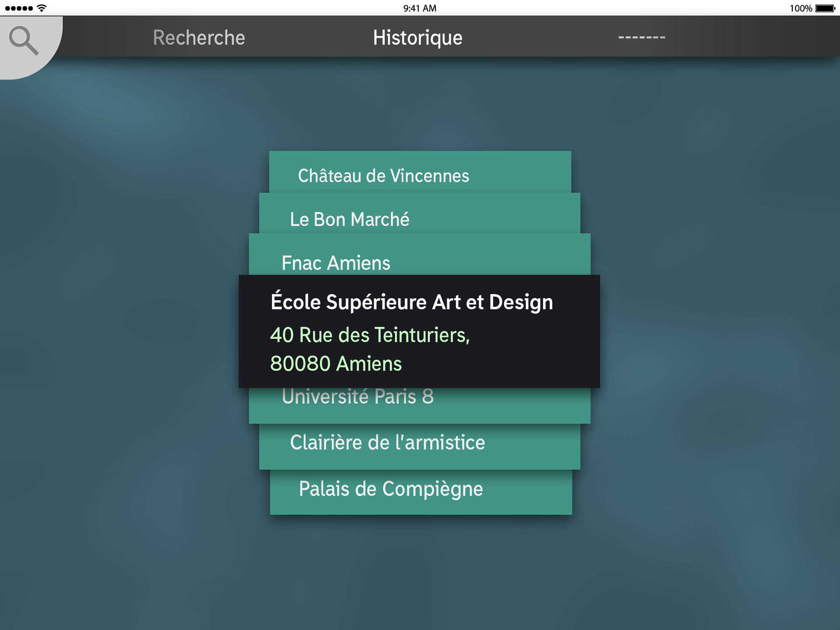
Task: Open the Université Paris 8 entry
Action: (x=420, y=405)
